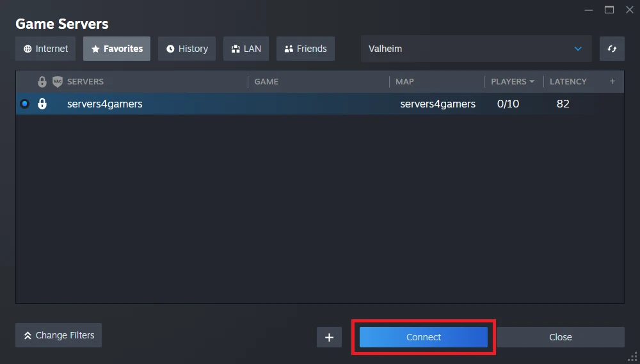Open the History tab
Image resolution: width=640 pixels, height=364 pixels.
187,49
